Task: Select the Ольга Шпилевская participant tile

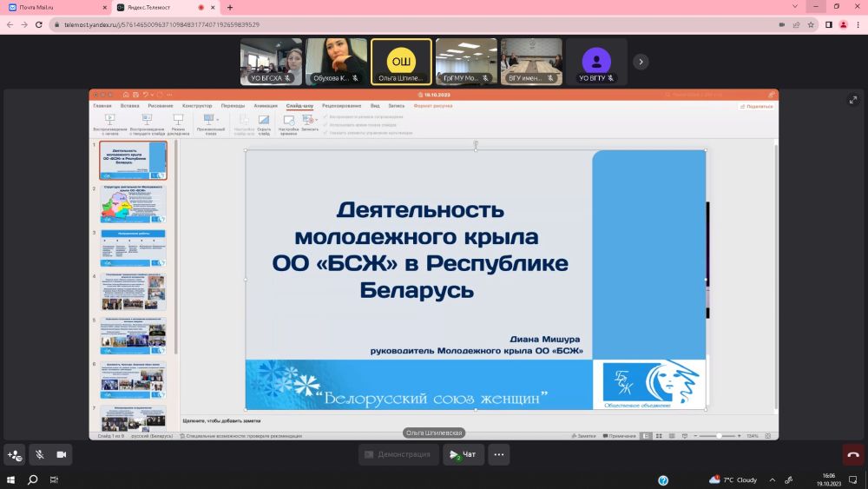Action: pyautogui.click(x=401, y=62)
